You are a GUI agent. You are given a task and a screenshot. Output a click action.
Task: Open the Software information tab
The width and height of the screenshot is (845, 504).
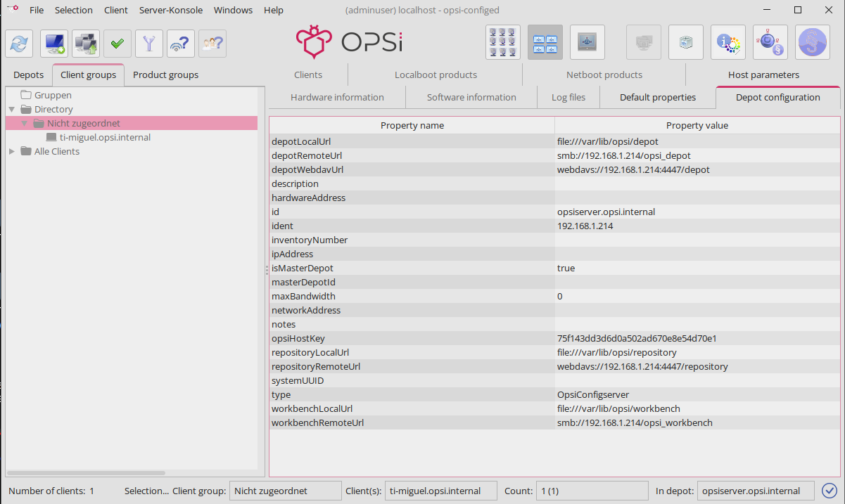(x=471, y=97)
